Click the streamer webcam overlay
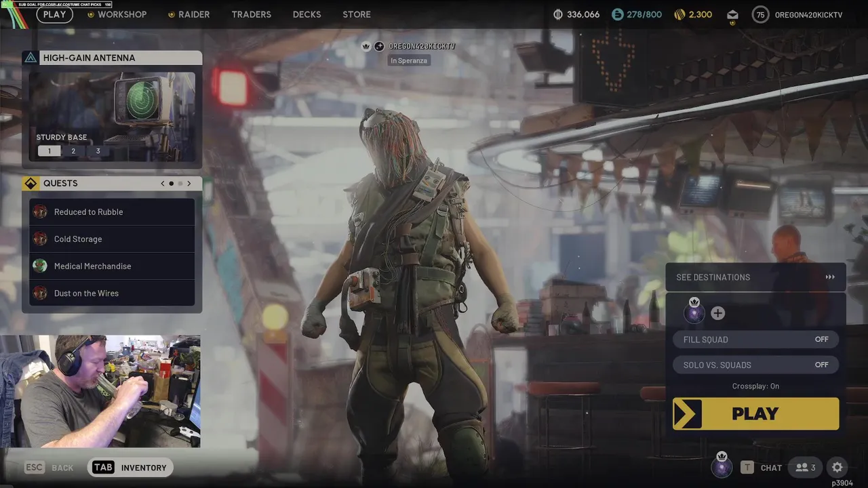The height and width of the screenshot is (488, 868). pyautogui.click(x=100, y=391)
